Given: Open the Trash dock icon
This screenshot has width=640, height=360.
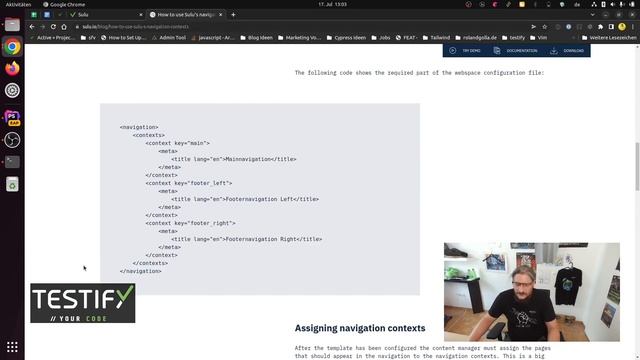Looking at the screenshot, I should point(12,184).
